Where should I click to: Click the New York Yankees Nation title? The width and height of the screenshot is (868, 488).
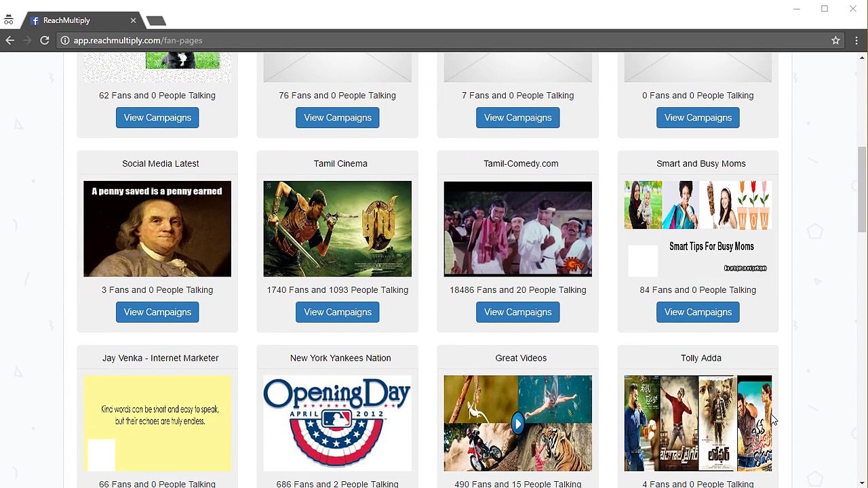click(340, 358)
